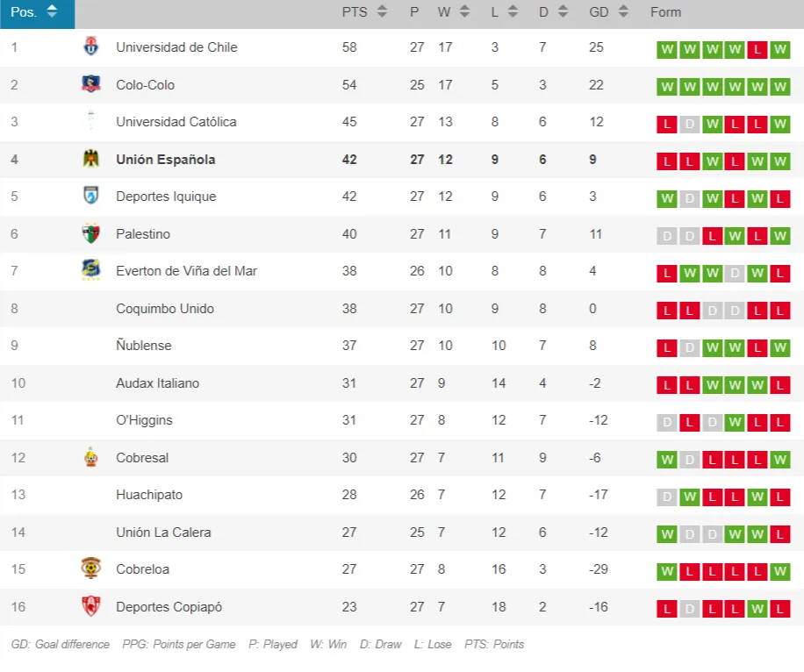The width and height of the screenshot is (804, 672).
Task: Sort standings by PTS column arrows
Action: [382, 12]
